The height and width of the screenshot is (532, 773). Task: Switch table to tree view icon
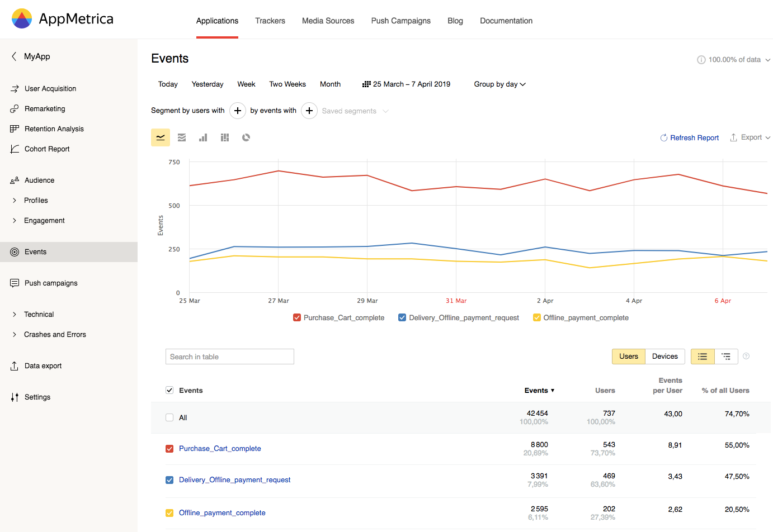[726, 357]
